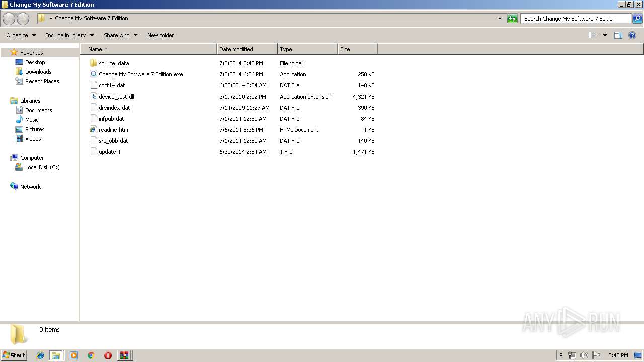
Task: Select Computer in the navigation pane
Action: 32,158
